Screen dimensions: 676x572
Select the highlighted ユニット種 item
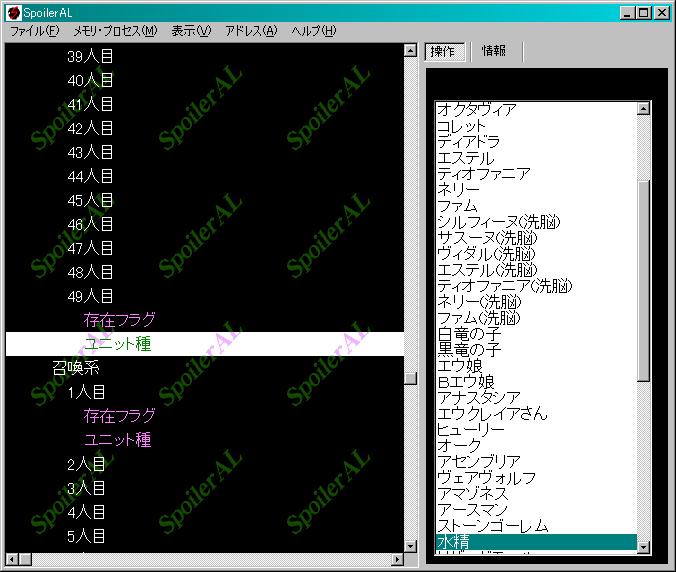[117, 344]
